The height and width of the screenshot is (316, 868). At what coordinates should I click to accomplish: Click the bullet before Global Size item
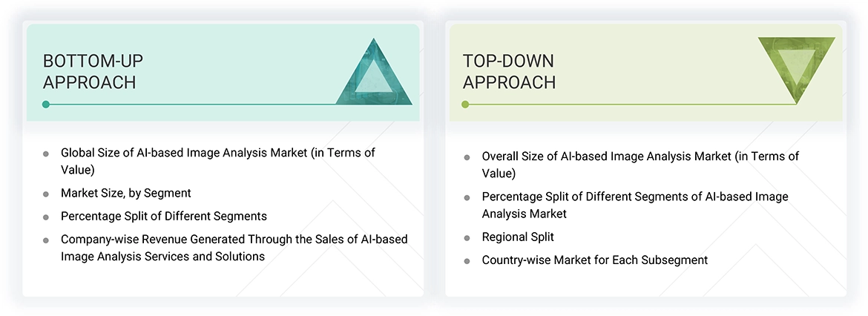[x=46, y=154]
